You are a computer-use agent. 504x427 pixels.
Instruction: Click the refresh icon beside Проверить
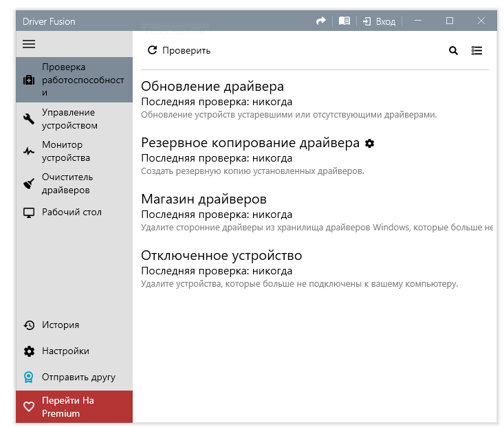(x=153, y=50)
